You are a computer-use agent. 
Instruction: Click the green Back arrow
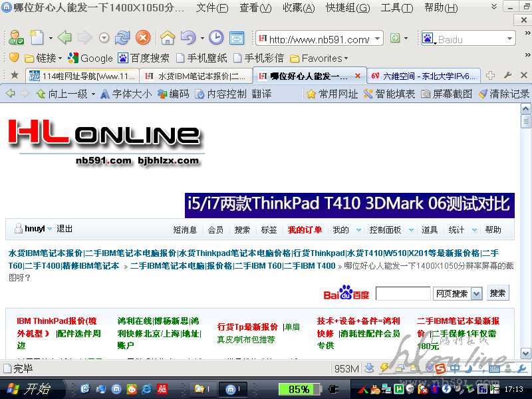pyautogui.click(x=65, y=38)
